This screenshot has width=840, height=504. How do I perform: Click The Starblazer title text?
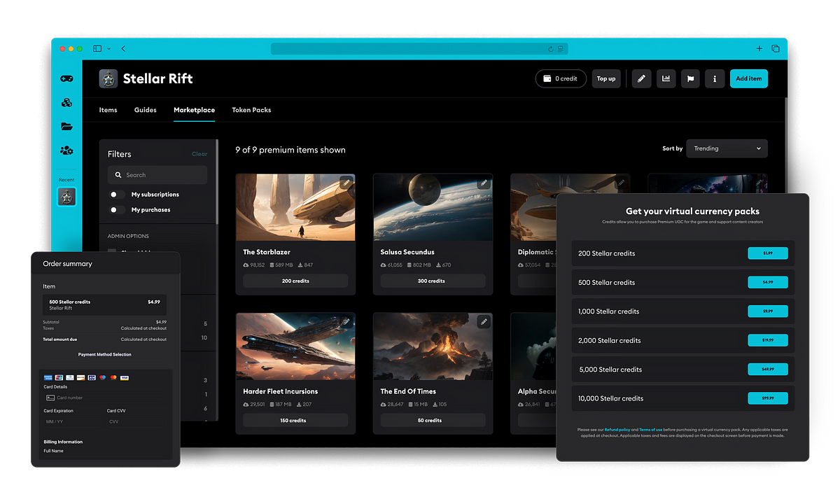tap(267, 252)
